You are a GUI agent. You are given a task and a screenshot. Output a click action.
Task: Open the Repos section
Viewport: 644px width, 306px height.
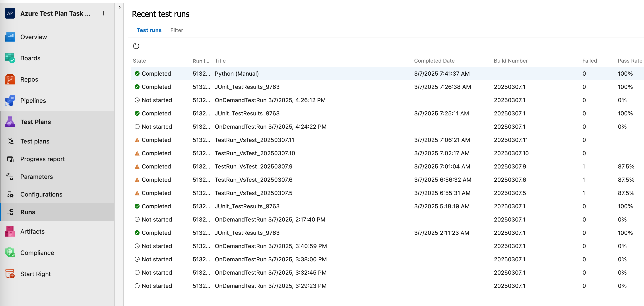(29, 79)
